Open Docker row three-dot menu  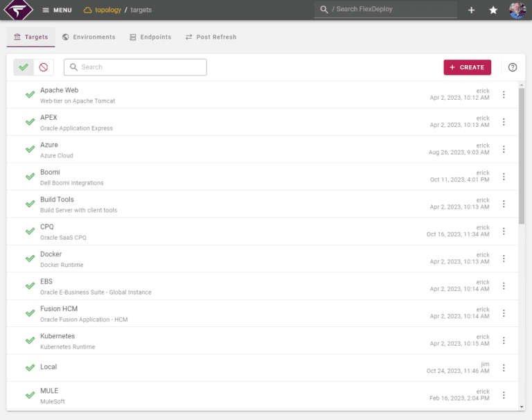click(x=504, y=259)
